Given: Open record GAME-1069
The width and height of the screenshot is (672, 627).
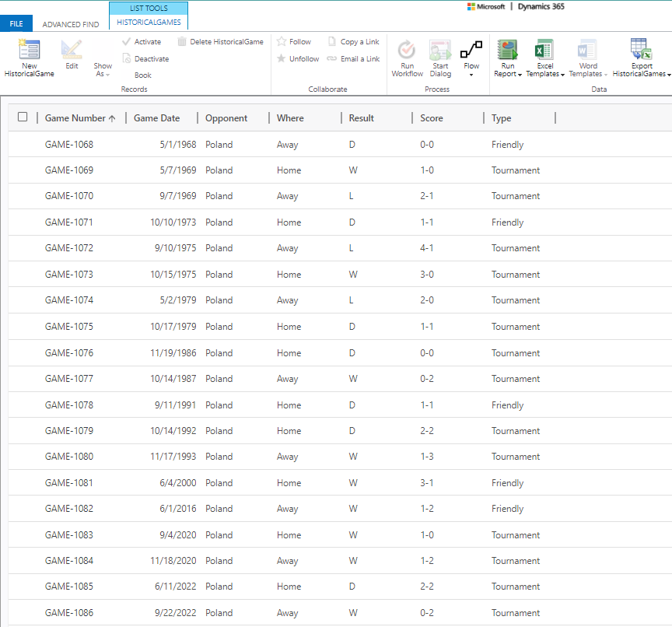Looking at the screenshot, I should (69, 170).
